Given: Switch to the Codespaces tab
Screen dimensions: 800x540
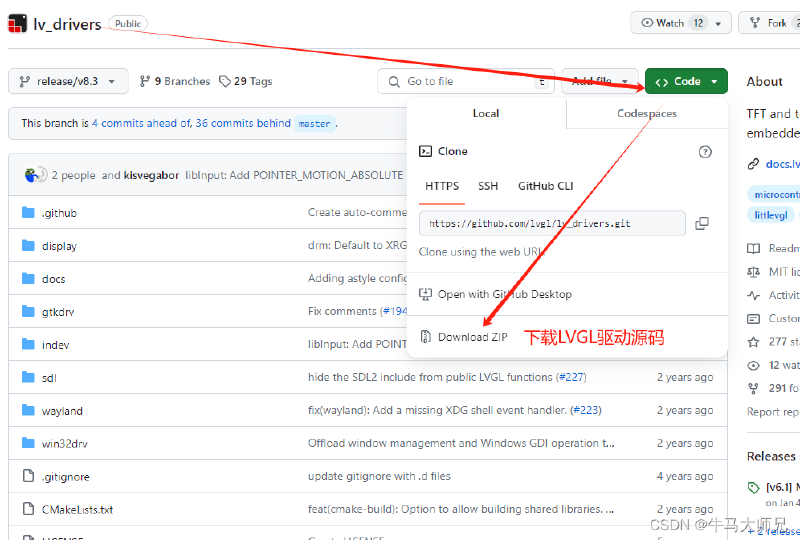Looking at the screenshot, I should pos(647,113).
